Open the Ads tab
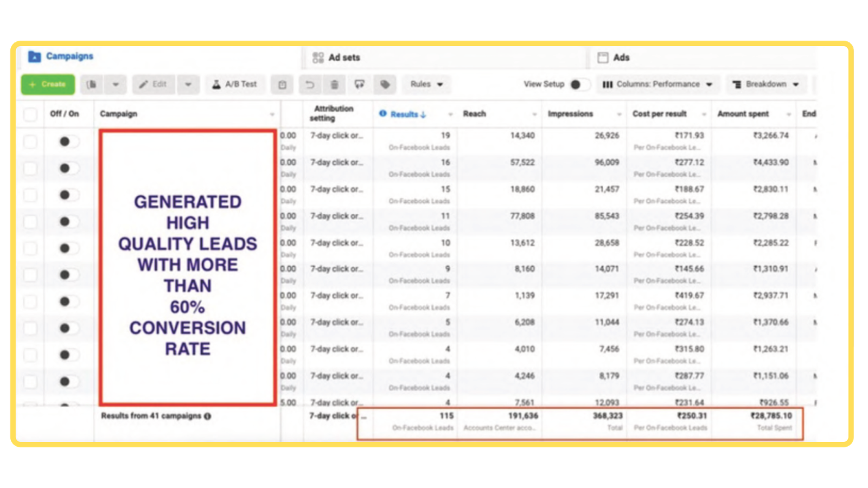This screenshot has width=868, height=488. [614, 57]
